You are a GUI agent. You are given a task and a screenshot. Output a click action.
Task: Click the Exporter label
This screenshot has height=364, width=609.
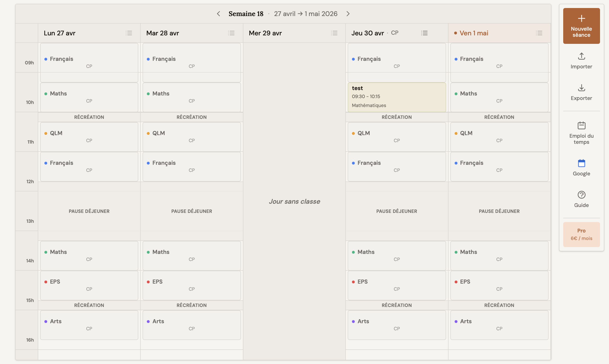pyautogui.click(x=581, y=98)
